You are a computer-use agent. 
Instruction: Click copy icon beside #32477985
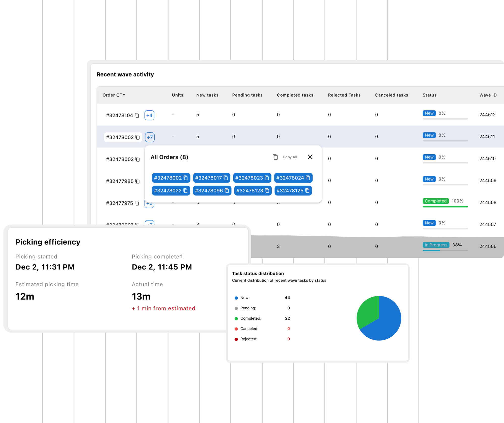[137, 181]
